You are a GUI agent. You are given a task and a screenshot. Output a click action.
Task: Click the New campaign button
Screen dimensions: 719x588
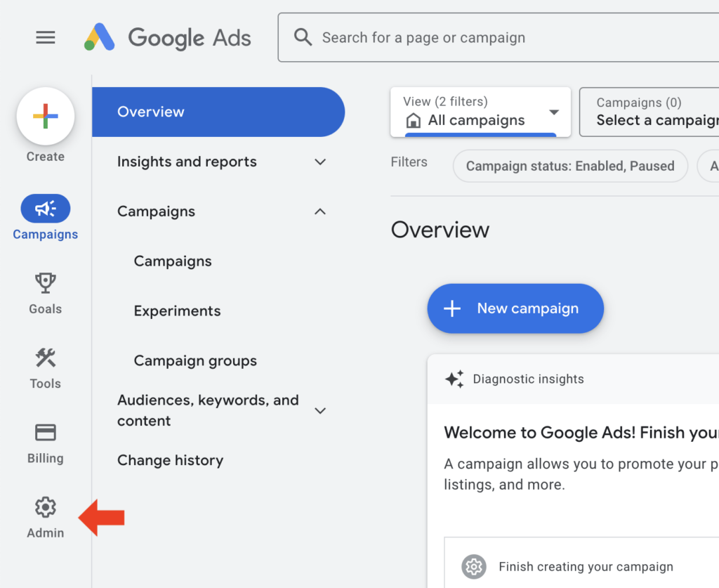click(515, 308)
